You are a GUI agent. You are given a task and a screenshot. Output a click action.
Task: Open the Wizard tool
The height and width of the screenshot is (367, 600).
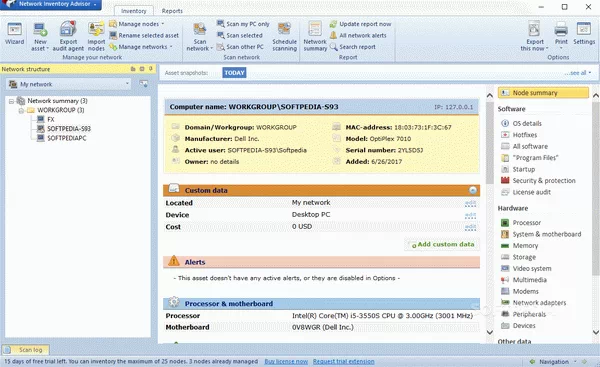tap(15, 34)
